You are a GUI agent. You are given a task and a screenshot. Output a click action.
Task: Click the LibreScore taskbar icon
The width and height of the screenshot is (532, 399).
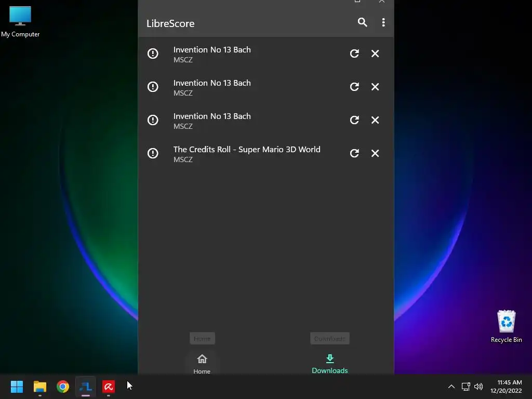86,387
